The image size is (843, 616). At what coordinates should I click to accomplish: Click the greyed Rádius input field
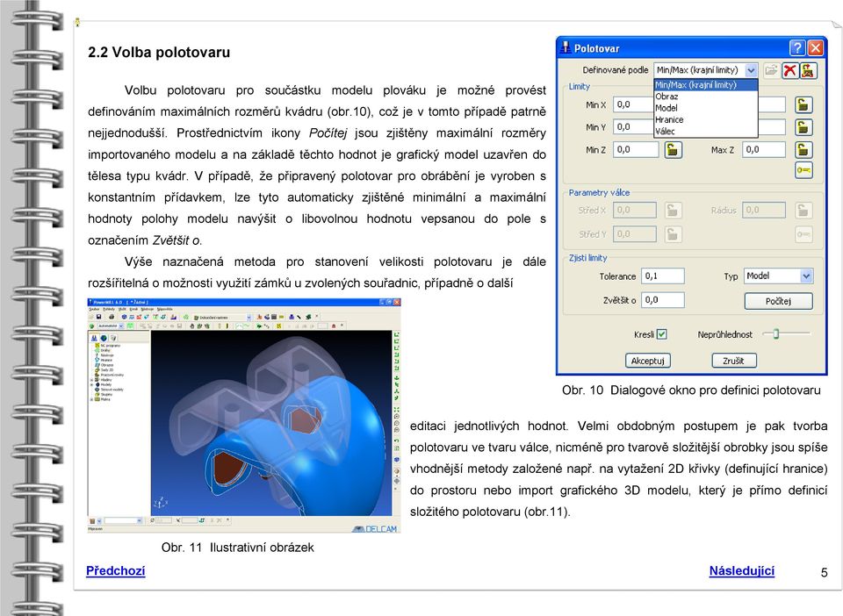tap(764, 210)
